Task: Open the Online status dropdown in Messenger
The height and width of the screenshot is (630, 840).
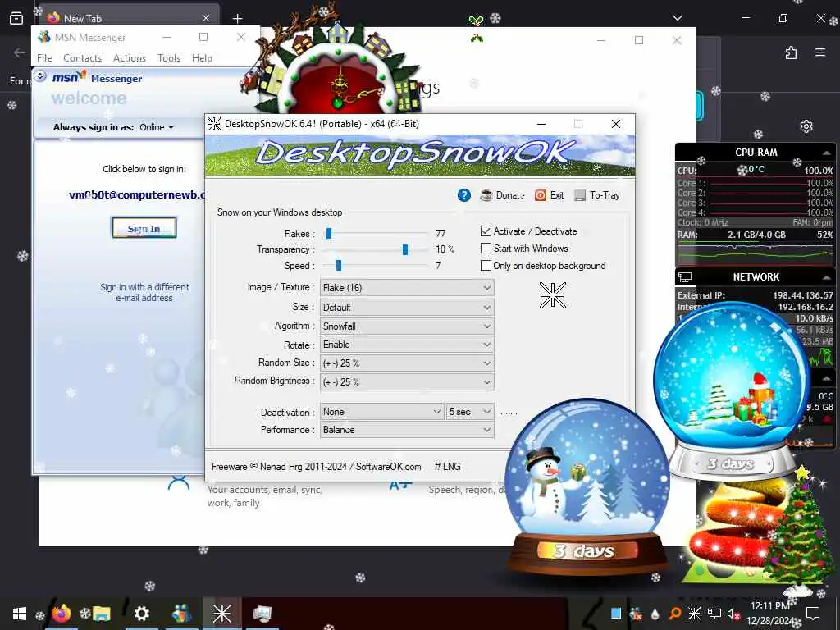Action: (x=157, y=127)
